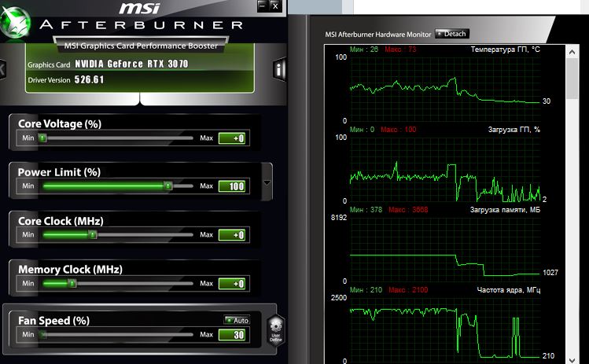
Task: Click the Fan Speed 30 value field
Action: coord(232,335)
